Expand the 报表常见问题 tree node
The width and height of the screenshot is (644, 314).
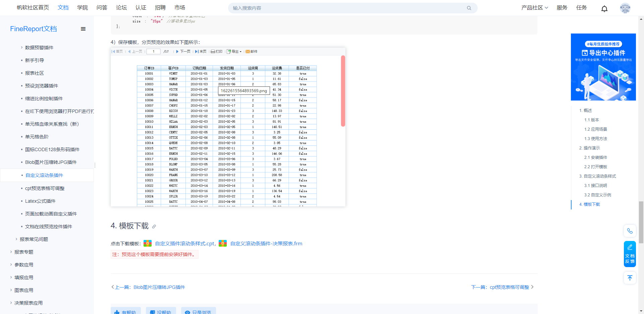coord(16,239)
